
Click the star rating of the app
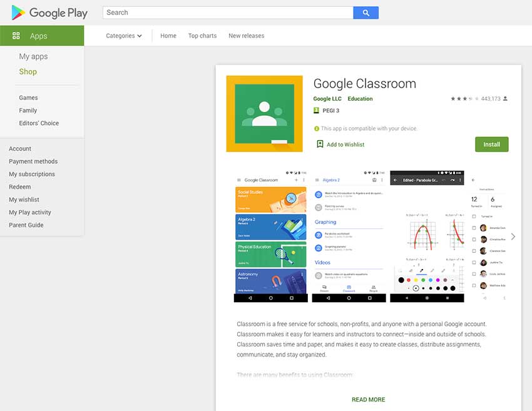point(464,99)
